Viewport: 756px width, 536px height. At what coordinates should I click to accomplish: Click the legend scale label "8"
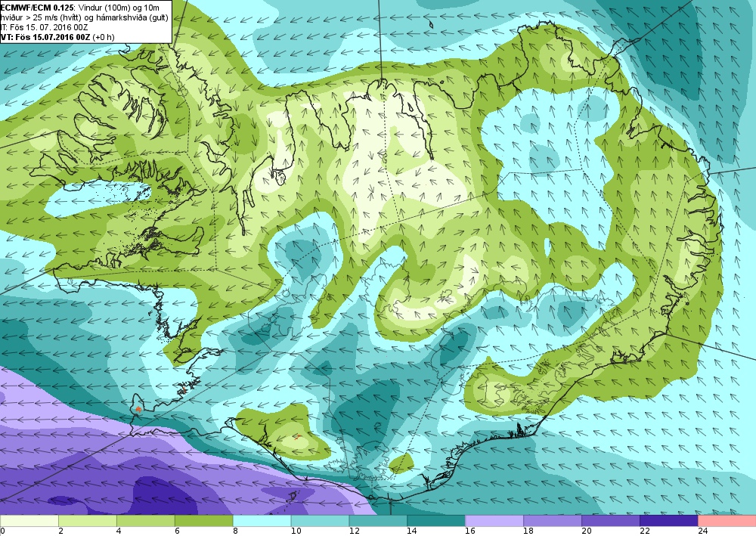coord(235,531)
